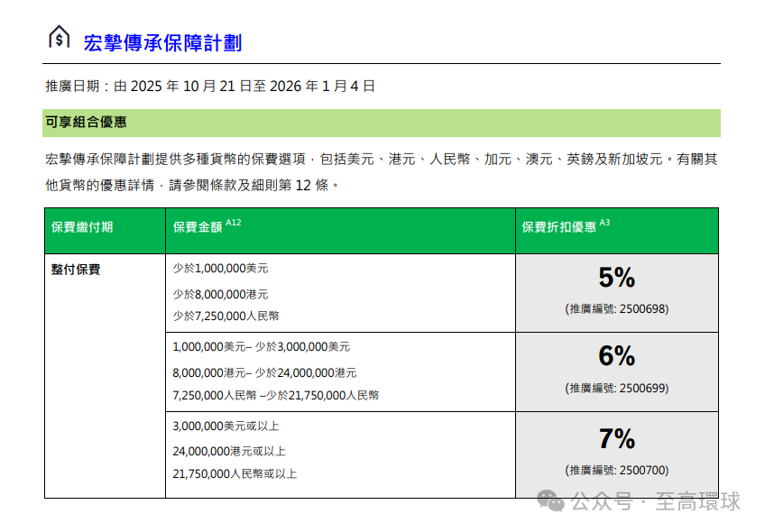Click the 3,000,000美元或以上 premium amount
The height and width of the screenshot is (532, 765).
coord(226,427)
